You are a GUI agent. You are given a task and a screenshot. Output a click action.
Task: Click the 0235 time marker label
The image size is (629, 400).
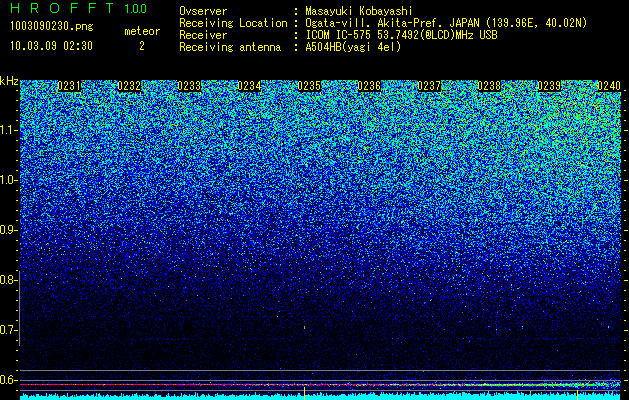[309, 86]
